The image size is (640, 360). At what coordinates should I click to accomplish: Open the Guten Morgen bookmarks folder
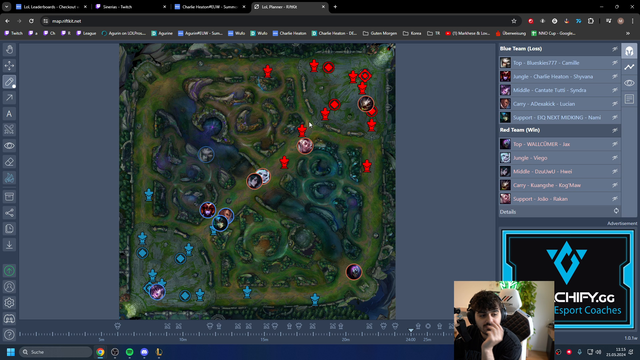[x=380, y=33]
